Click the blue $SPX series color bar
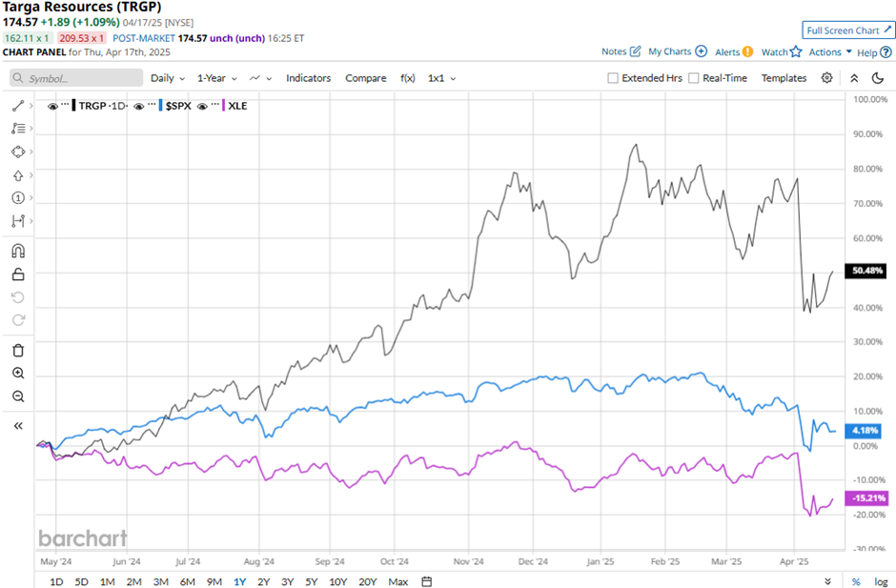The width and height of the screenshot is (896, 588). pos(160,106)
